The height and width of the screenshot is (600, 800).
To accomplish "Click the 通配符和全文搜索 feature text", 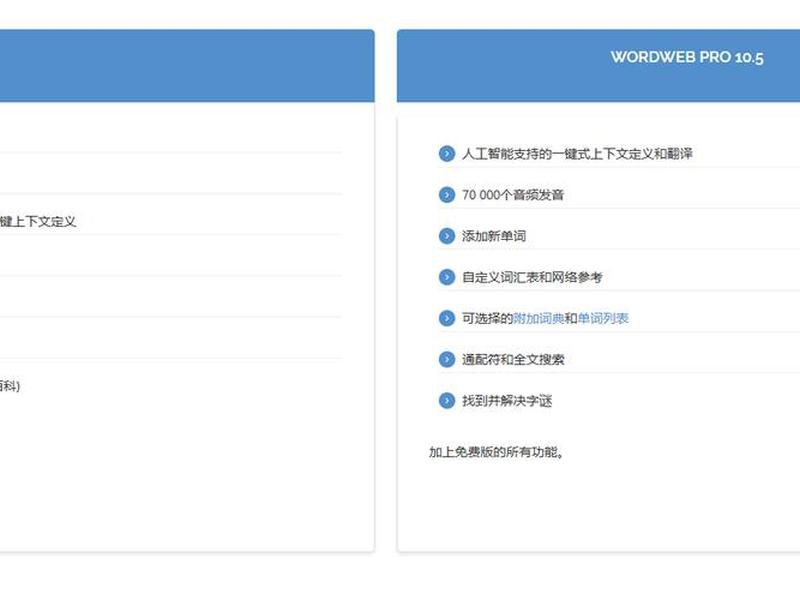I will tap(513, 360).
